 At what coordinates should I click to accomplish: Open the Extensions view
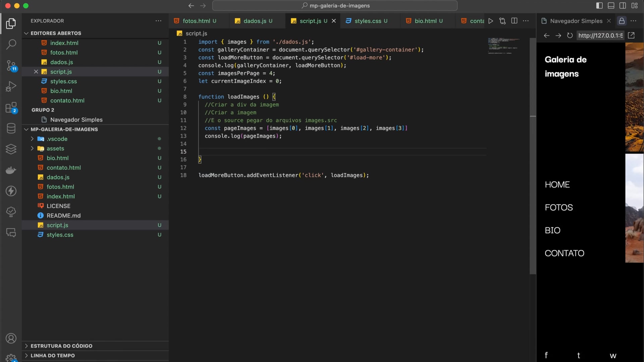11,108
